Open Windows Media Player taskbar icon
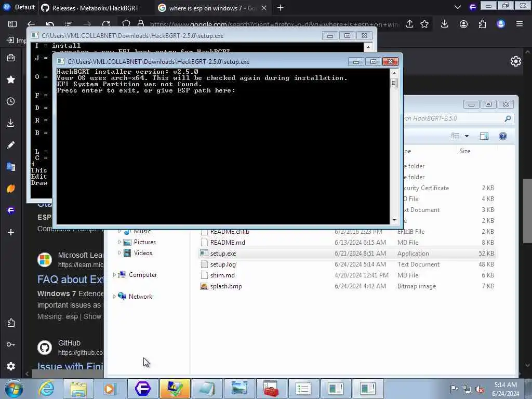532x399 pixels. tap(110, 389)
